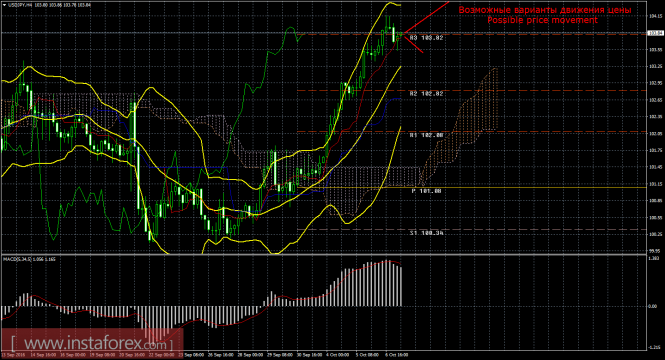Image resolution: width=665 pixels, height=360 pixels.
Task: Select the red downward forecast arrow line
Action: [x=414, y=44]
